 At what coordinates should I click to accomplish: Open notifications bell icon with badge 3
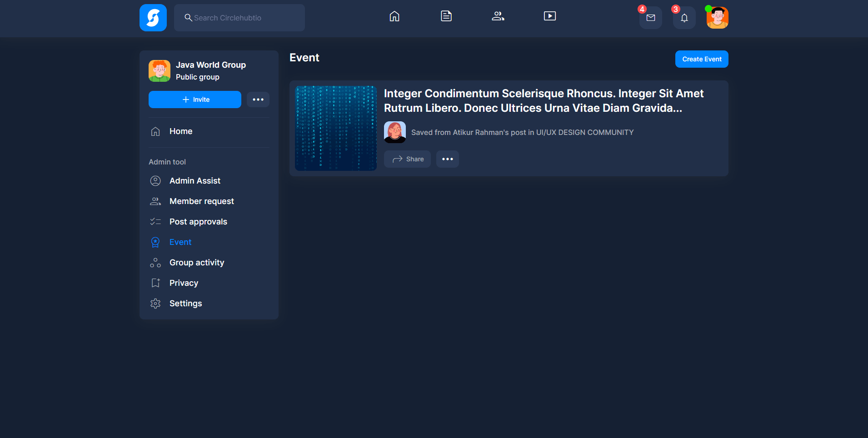(684, 18)
